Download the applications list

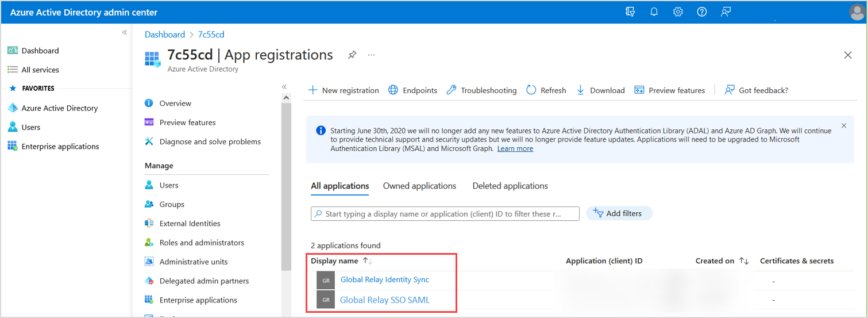pos(600,90)
